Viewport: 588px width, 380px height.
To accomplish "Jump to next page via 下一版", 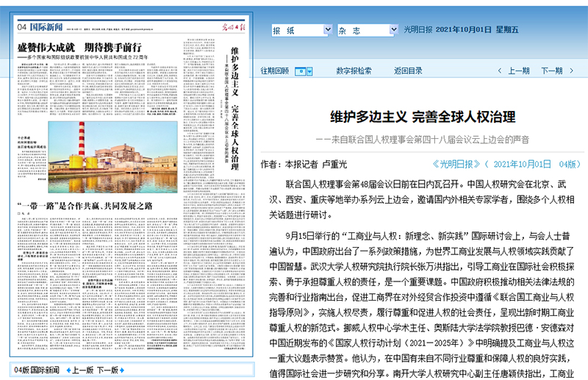I will [107, 370].
